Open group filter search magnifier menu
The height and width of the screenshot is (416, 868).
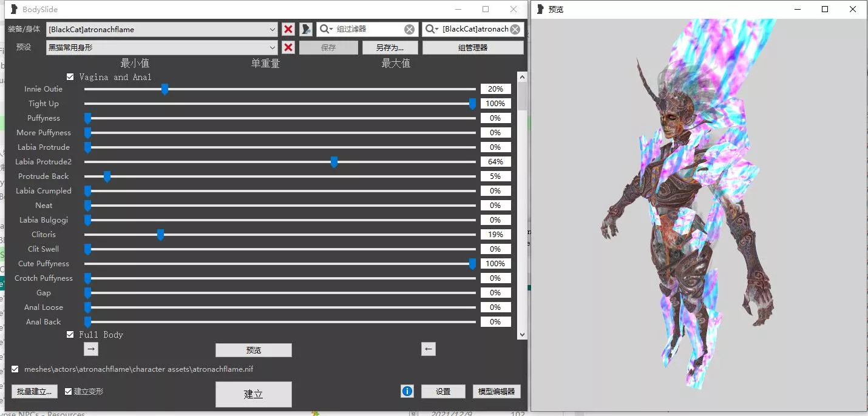[x=327, y=29]
